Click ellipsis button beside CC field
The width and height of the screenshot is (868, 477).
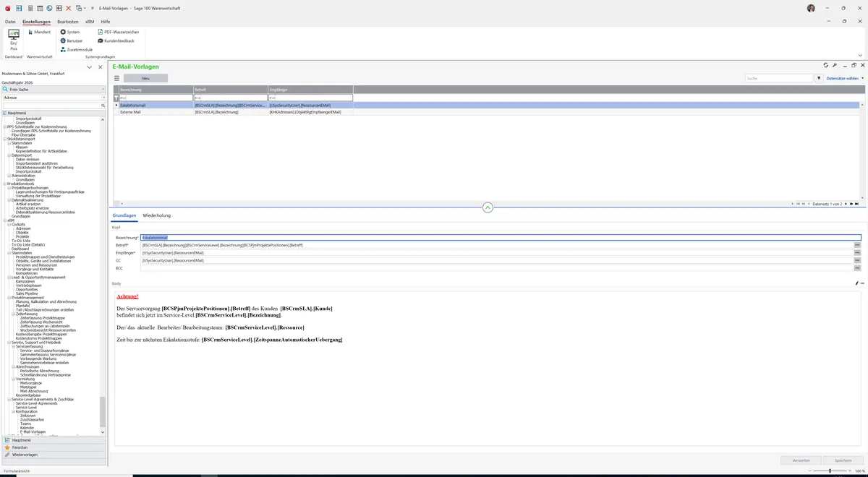tap(857, 261)
